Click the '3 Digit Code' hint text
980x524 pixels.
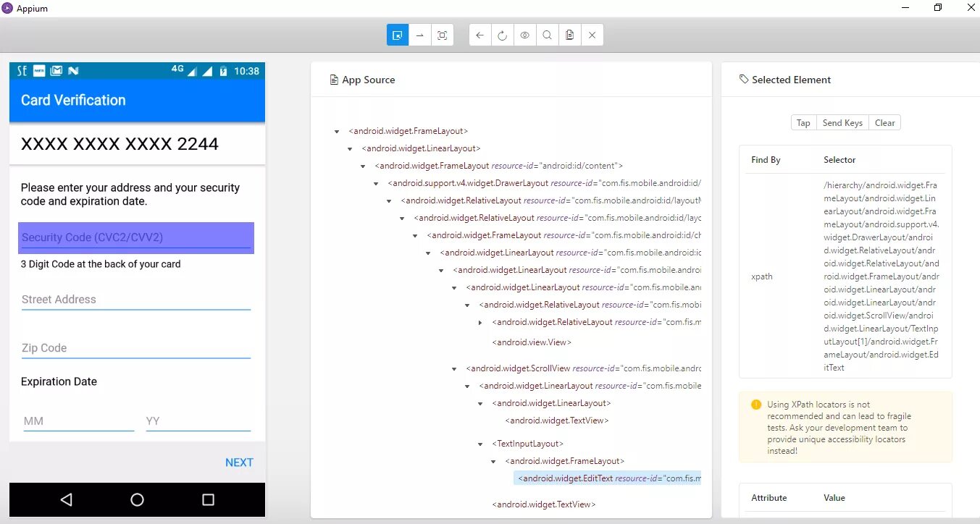tap(101, 264)
